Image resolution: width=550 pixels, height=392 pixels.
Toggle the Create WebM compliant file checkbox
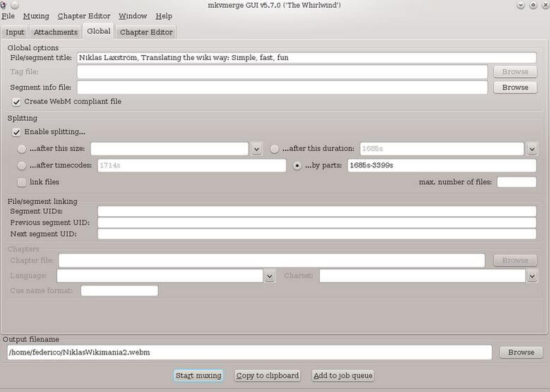pos(17,102)
